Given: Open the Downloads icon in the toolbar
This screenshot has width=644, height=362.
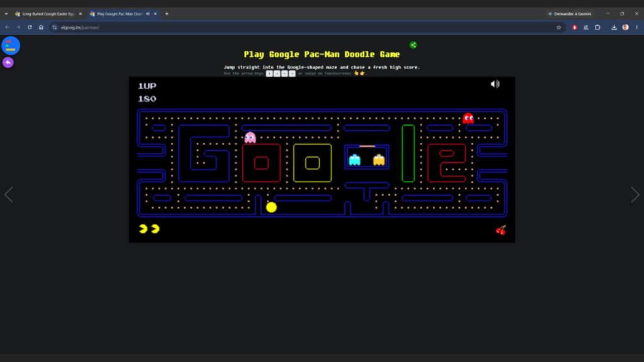Looking at the screenshot, I should click(x=614, y=28).
